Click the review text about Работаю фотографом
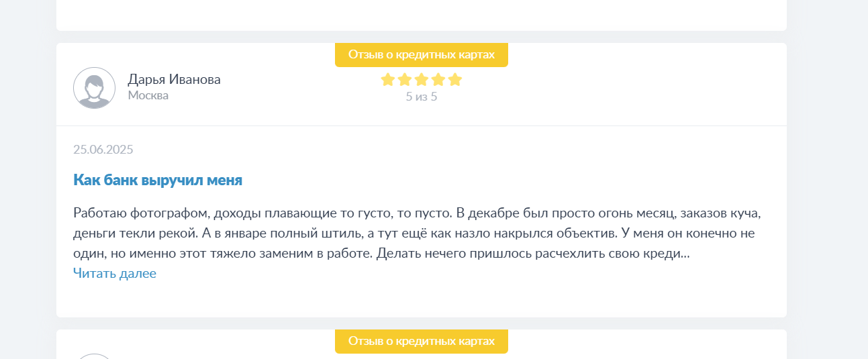868x359 pixels. [x=417, y=234]
